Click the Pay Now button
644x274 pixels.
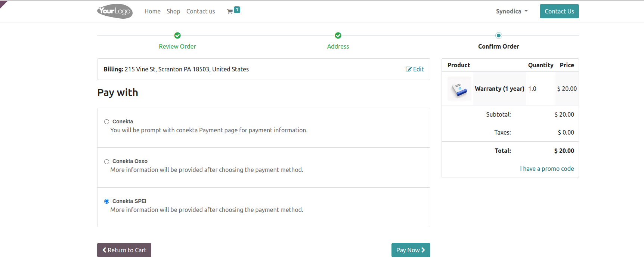point(411,250)
